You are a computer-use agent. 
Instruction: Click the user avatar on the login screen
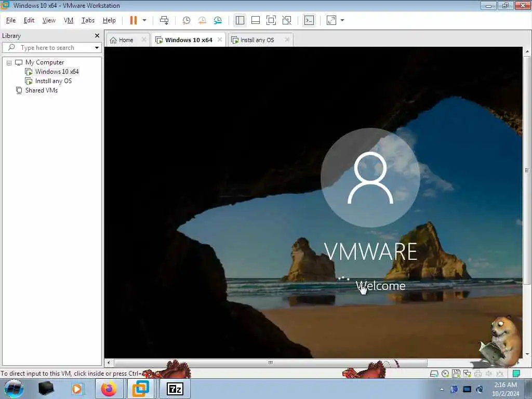[x=370, y=178]
